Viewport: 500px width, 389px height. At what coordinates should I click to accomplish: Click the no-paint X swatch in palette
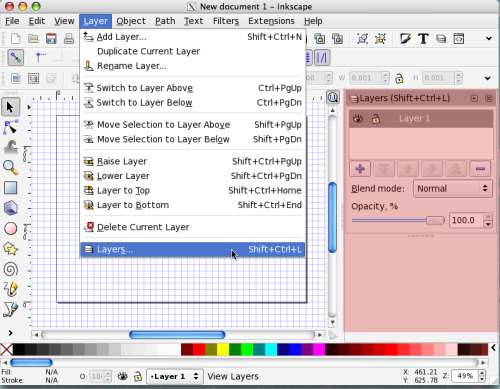click(6, 349)
